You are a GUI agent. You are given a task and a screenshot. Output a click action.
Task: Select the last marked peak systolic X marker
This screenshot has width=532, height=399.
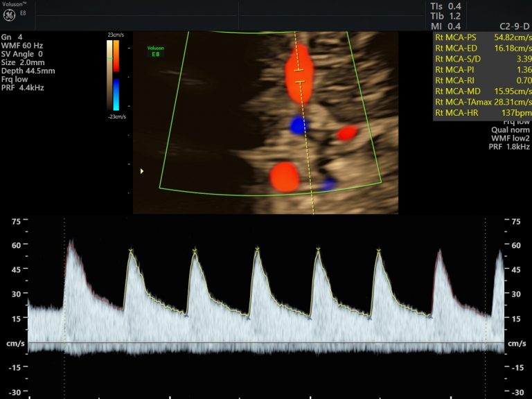tap(379, 249)
